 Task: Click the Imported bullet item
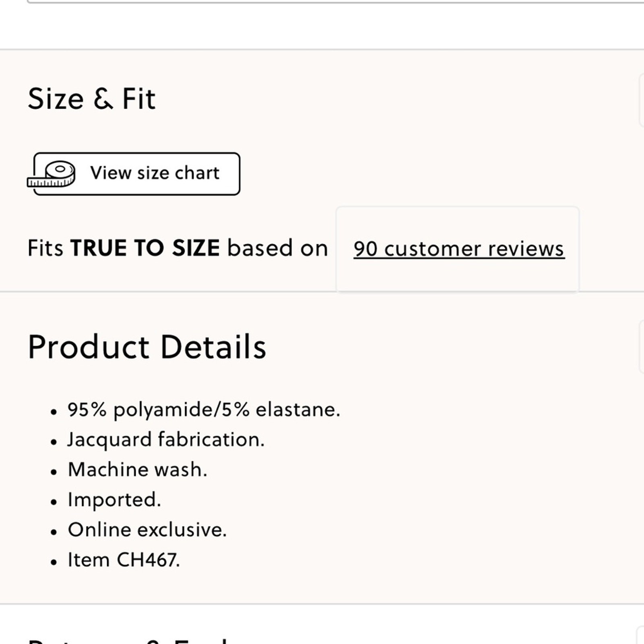pyautogui.click(x=114, y=500)
